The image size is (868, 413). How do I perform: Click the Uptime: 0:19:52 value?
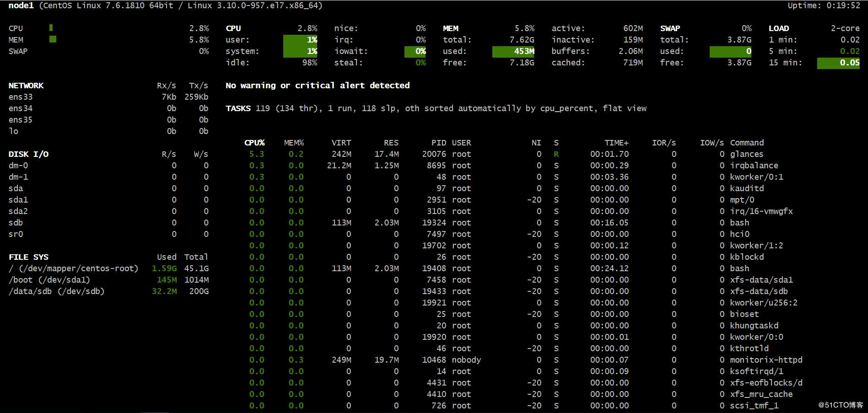(824, 5)
